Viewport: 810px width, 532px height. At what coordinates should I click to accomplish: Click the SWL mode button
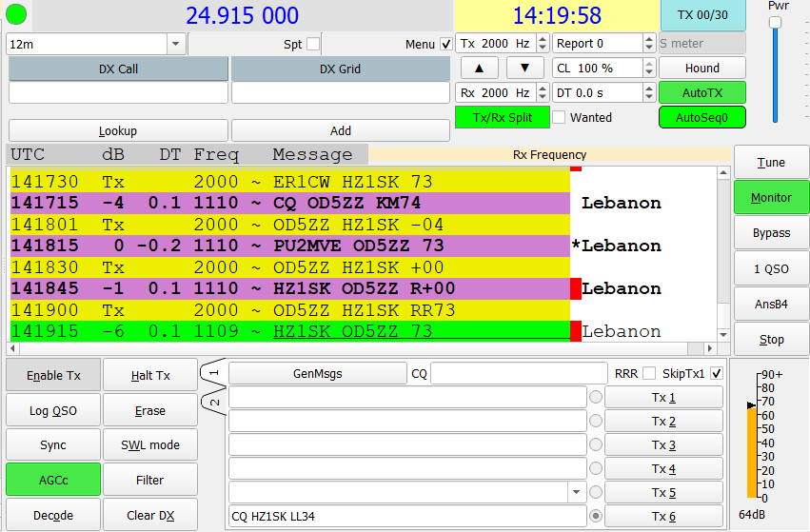150,444
